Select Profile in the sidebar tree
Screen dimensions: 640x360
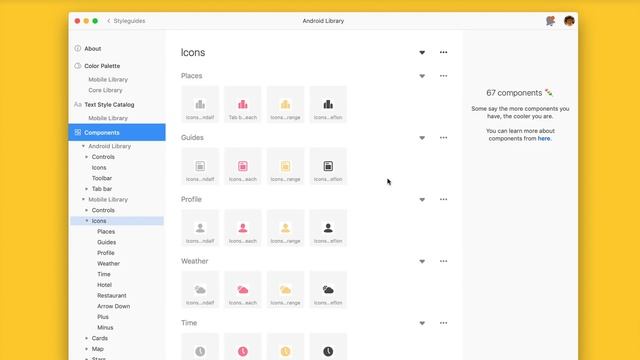click(106, 253)
